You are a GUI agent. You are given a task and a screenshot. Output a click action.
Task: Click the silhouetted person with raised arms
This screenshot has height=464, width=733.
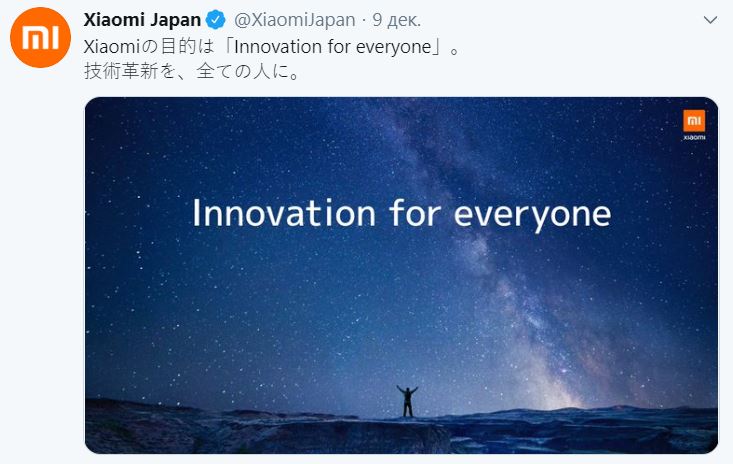(407, 401)
